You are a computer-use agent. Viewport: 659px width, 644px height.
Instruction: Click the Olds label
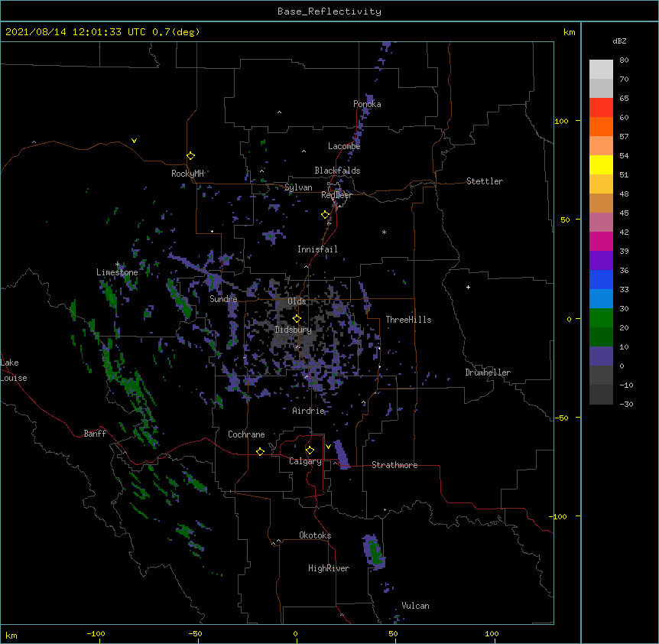(x=297, y=301)
